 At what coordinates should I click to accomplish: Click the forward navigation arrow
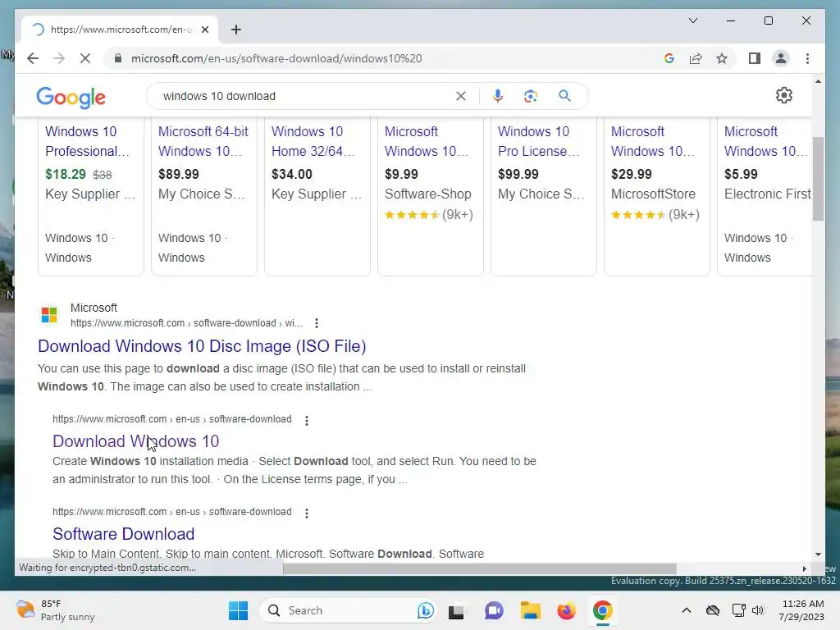59,58
